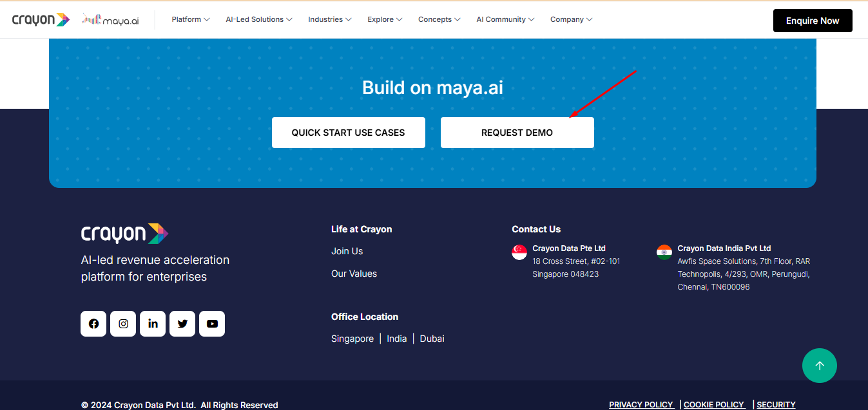Screen dimensions: 868x410
Task: Expand the AI Community dropdown
Action: point(505,19)
